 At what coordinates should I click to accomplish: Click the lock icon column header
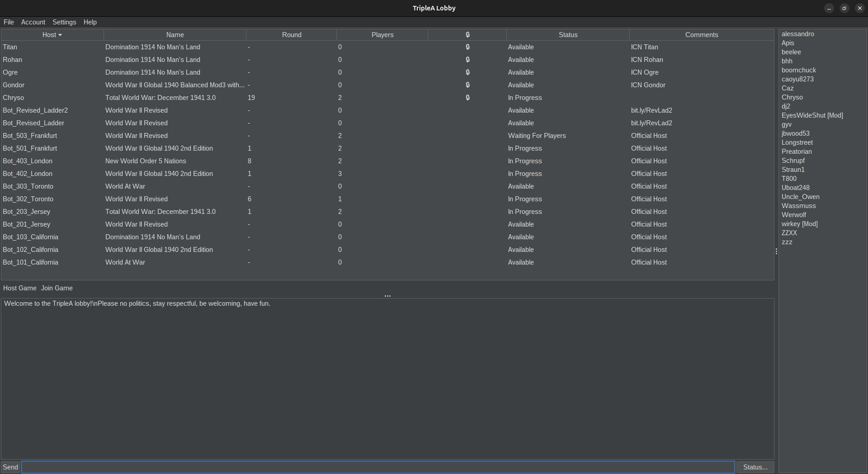pyautogui.click(x=467, y=35)
